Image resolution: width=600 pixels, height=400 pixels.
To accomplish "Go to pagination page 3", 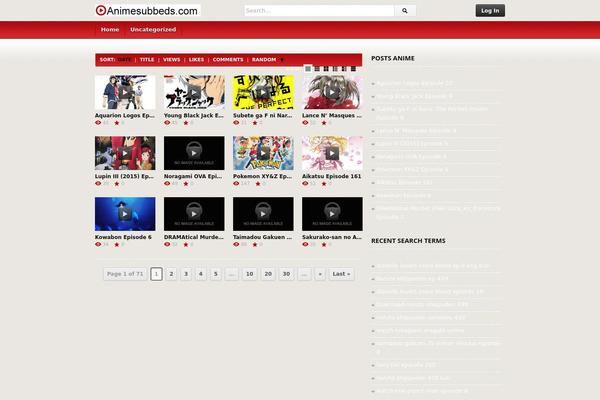I will point(186,274).
